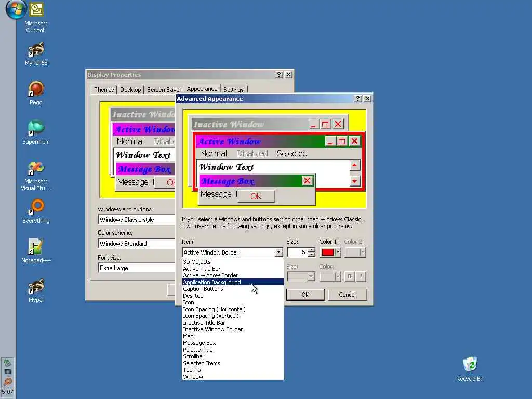
Task: Click preview scrollbar down arrow
Action: pyautogui.click(x=354, y=181)
